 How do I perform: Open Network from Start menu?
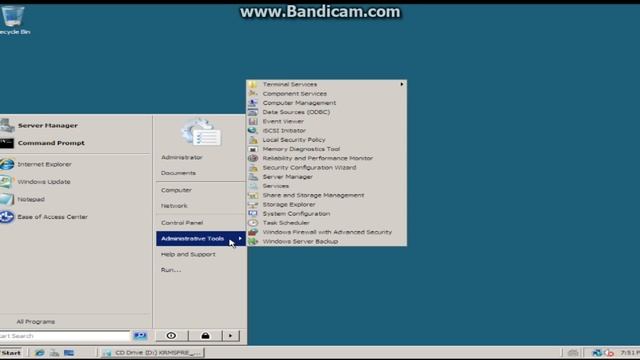point(174,206)
